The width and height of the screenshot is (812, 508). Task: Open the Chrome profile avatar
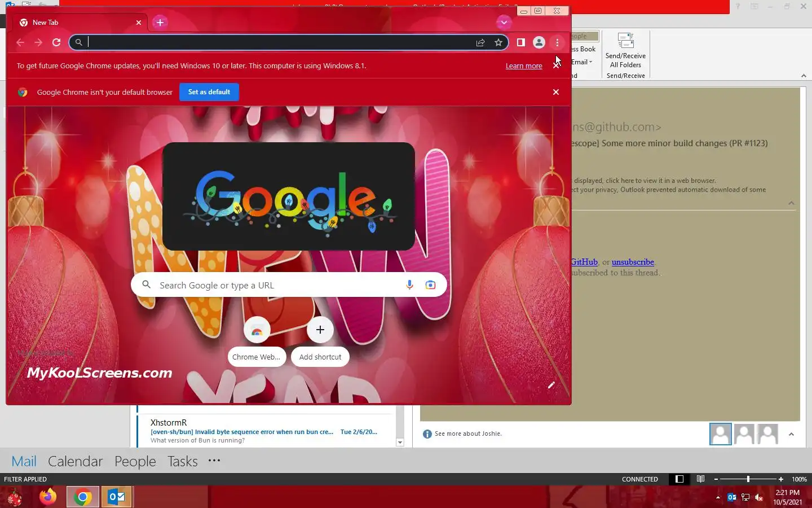(539, 42)
